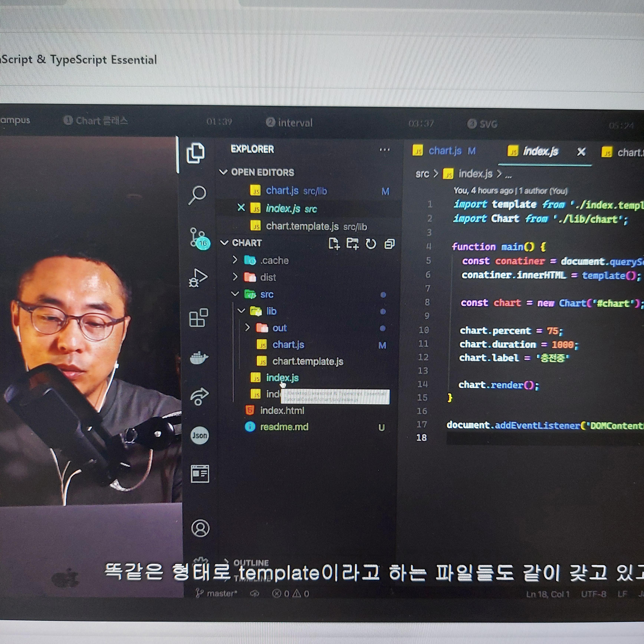
Task: Open the Search view in activity bar
Action: click(x=197, y=194)
